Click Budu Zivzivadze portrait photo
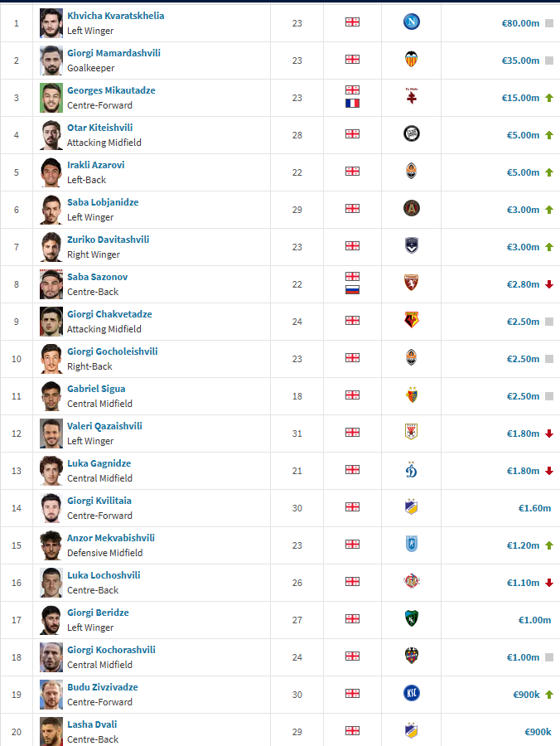The height and width of the screenshot is (746, 560). [x=51, y=695]
